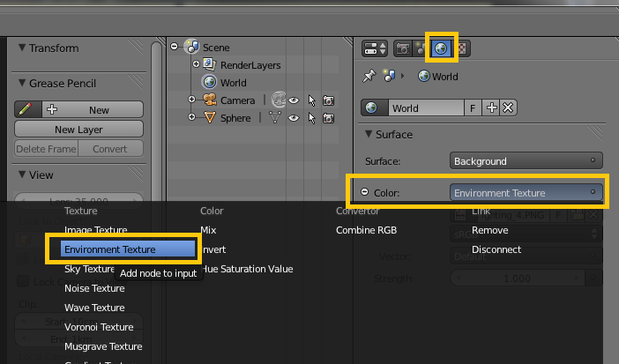Viewport: 619px width, 364px height.
Task: Click the World breadcrumb globe icon
Action: pos(424,76)
